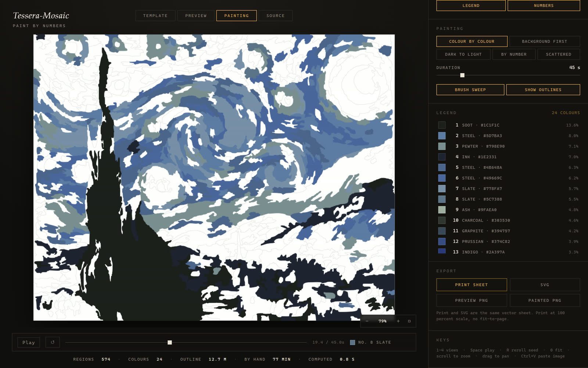Select the Ash #9FAEA0 swatch
The image size is (588, 368).
[x=442, y=210]
